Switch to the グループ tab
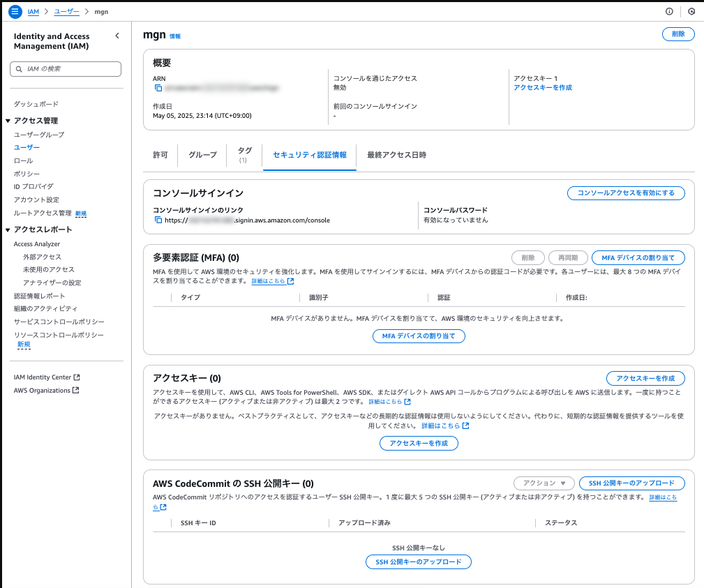The image size is (704, 588). tap(202, 155)
